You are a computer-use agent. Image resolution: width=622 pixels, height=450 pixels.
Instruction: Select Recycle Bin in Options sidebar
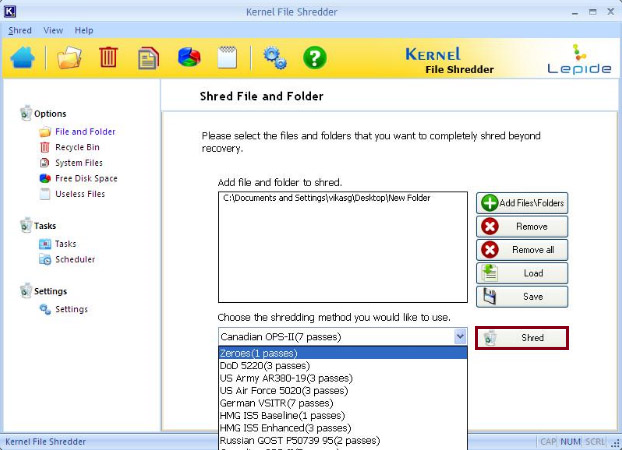click(77, 147)
